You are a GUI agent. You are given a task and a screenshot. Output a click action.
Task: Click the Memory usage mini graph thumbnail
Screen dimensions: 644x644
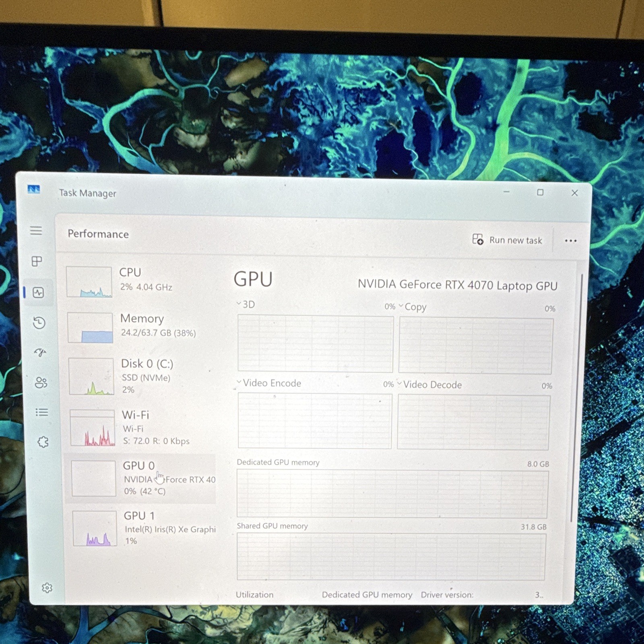pyautogui.click(x=90, y=328)
